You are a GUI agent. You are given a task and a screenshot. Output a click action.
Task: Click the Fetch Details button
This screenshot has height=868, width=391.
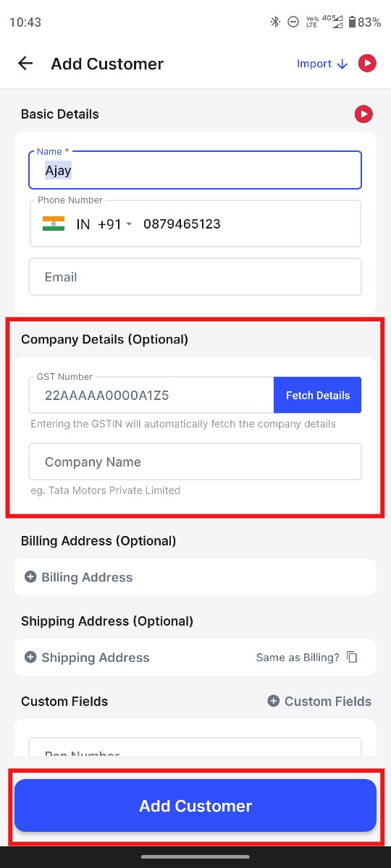(x=317, y=395)
